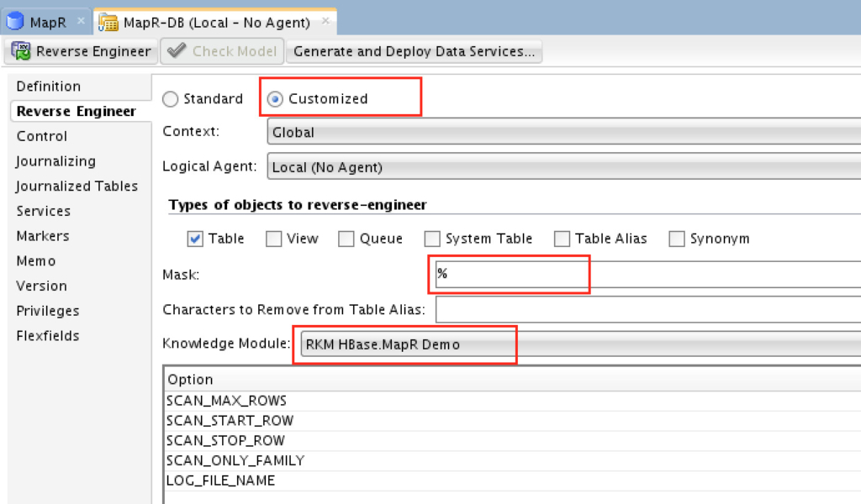Screen dimensions: 861x504
Task: Open the Services section
Action: [44, 211]
